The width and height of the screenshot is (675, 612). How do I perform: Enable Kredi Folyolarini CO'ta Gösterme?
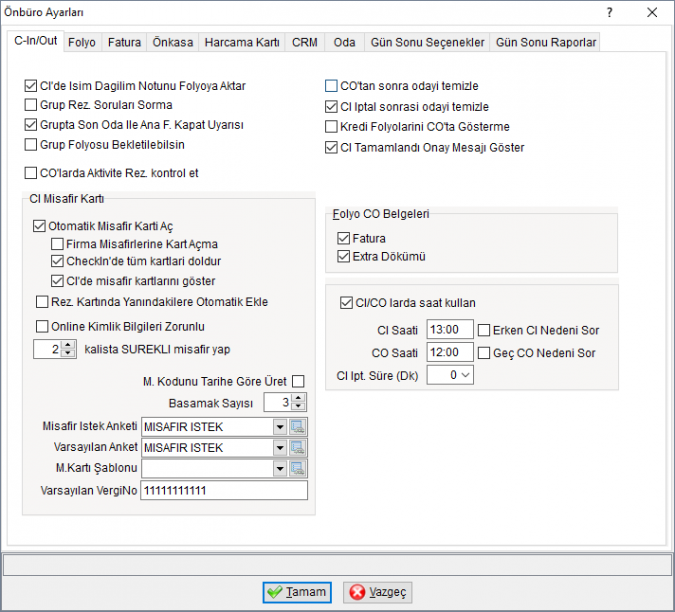click(x=331, y=127)
